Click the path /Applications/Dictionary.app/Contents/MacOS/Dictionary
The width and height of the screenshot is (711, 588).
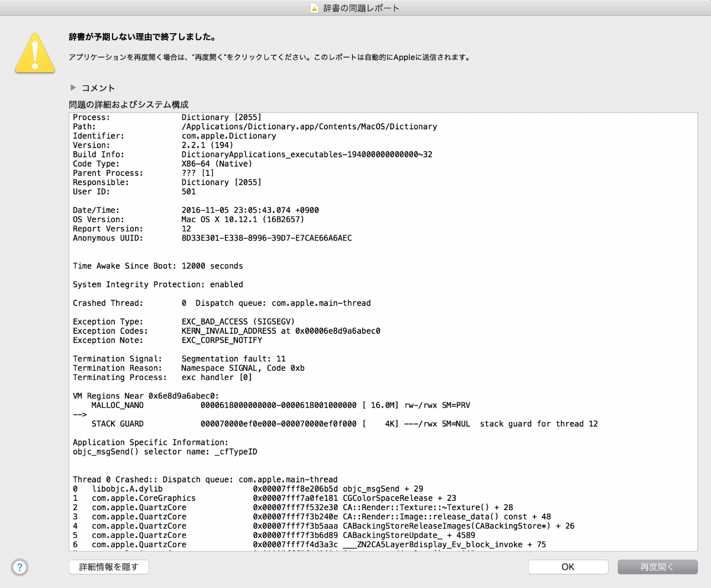click(x=309, y=127)
